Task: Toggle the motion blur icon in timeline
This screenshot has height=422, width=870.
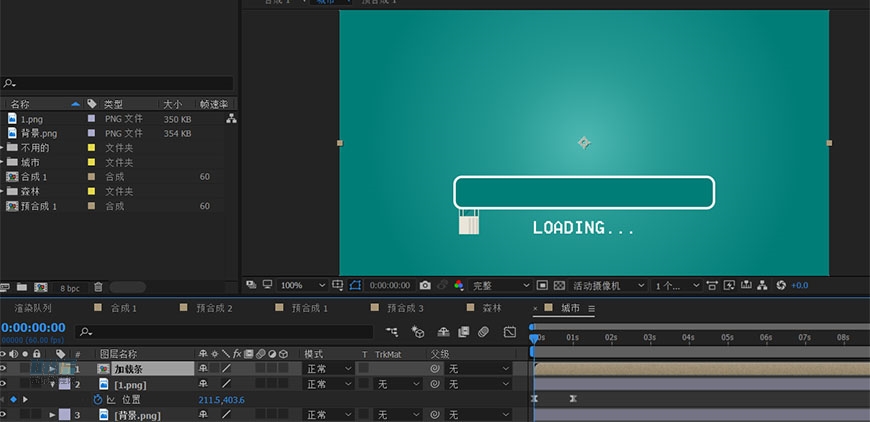Action: click(x=483, y=332)
